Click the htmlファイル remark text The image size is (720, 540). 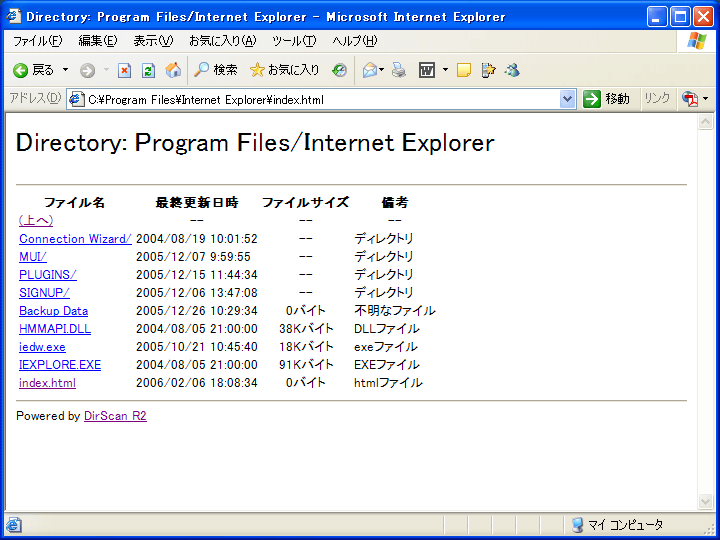[388, 382]
